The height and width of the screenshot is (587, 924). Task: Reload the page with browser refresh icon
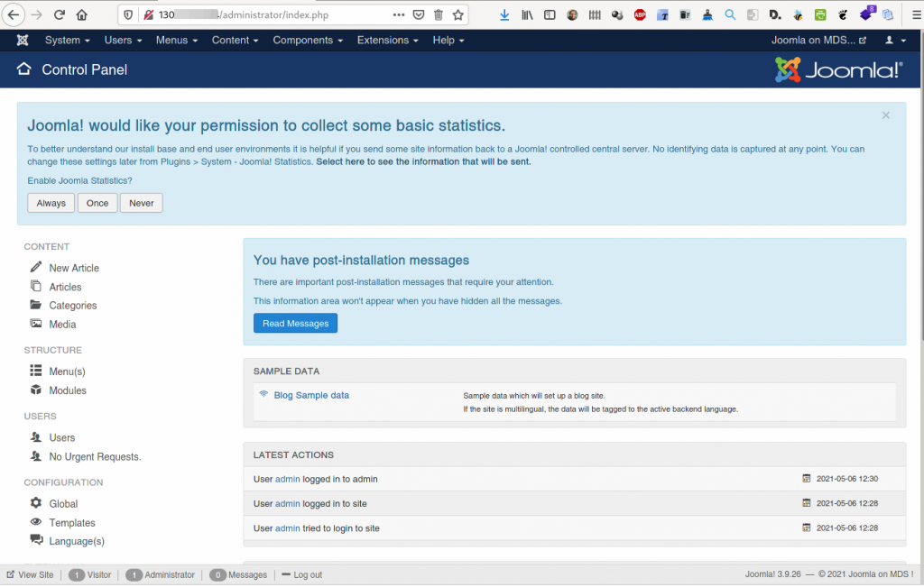[59, 14]
